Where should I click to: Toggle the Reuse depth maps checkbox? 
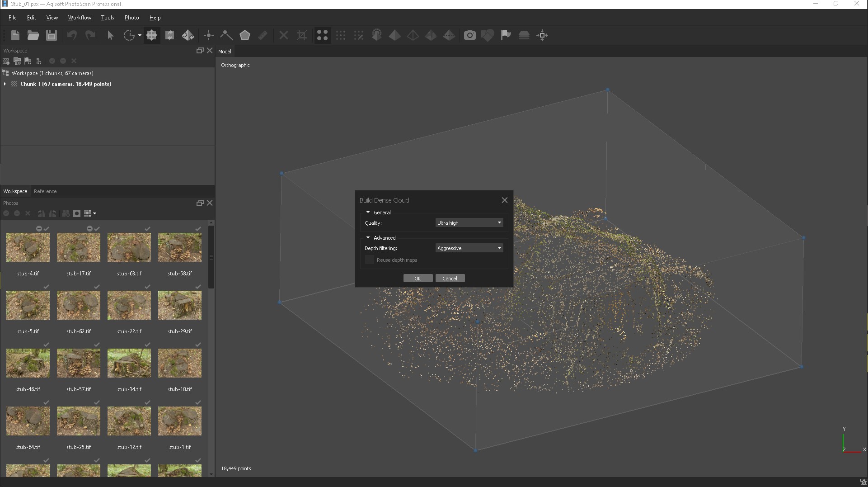(x=370, y=260)
